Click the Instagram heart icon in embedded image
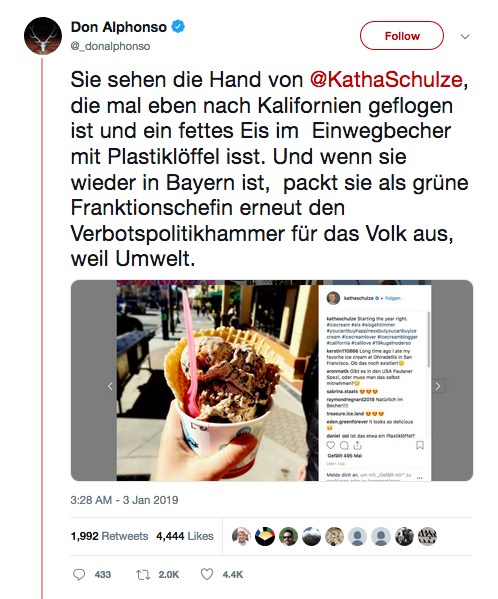Viewport: 498px width, 599px height. click(x=331, y=445)
